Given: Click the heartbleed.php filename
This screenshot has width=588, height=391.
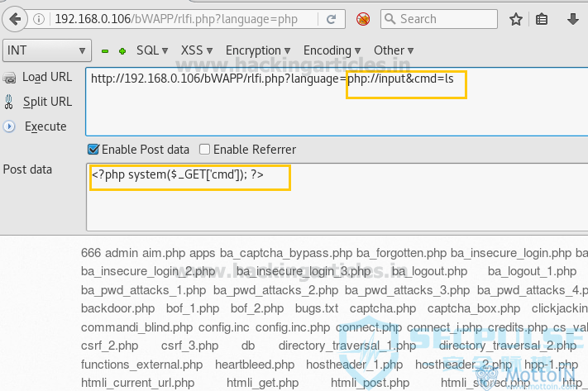Looking at the screenshot, I should [x=255, y=365].
